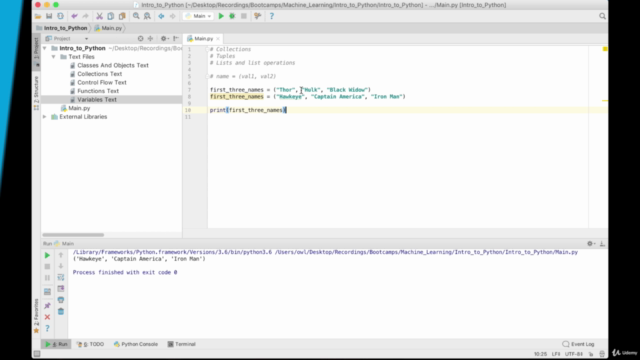
Task: Redo using the toolbar arrow
Action: point(85,16)
